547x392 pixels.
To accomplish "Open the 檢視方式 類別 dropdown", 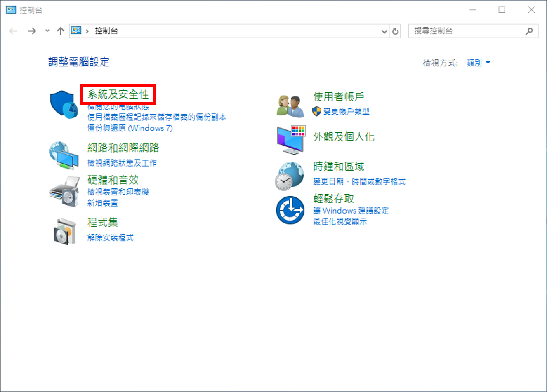I will tap(479, 63).
